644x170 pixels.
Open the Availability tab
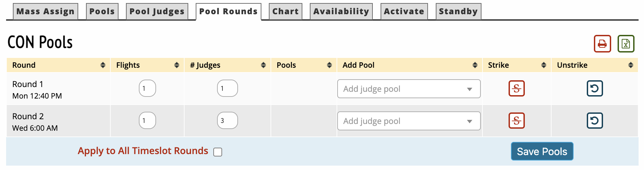click(341, 12)
